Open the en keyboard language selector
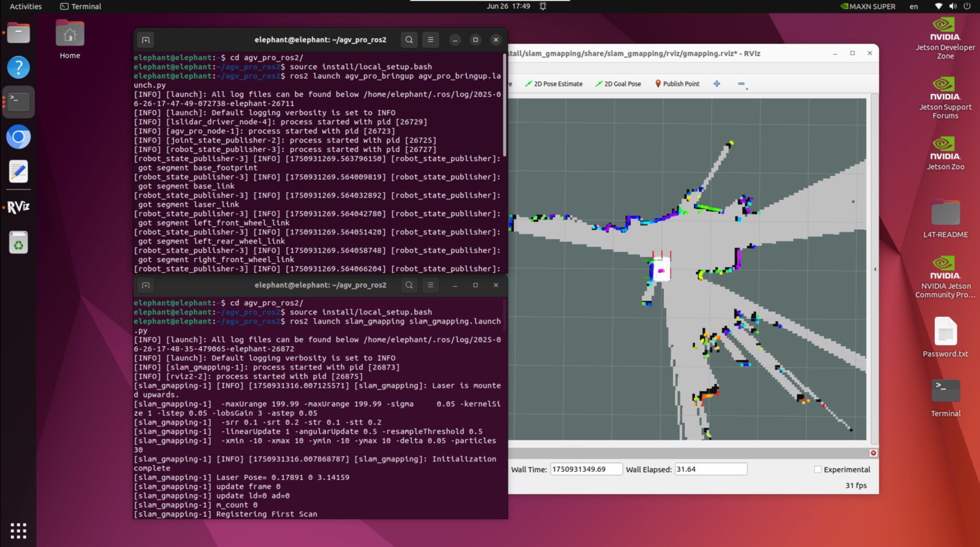This screenshot has height=547, width=980. tap(913, 7)
